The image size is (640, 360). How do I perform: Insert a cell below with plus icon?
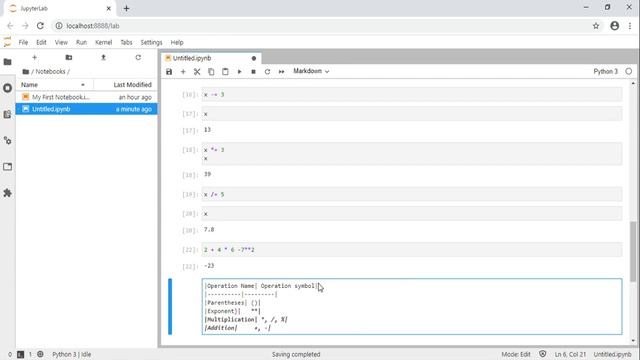[x=183, y=71]
